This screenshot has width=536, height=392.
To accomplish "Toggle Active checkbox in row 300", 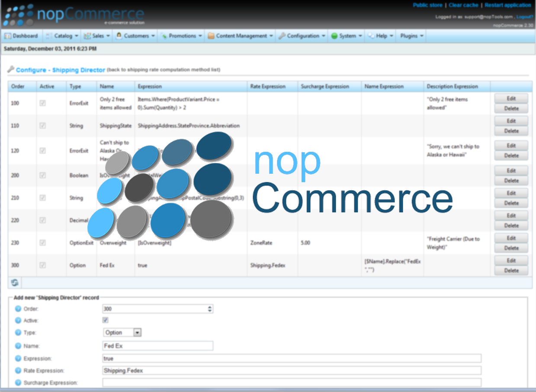I will pos(42,265).
